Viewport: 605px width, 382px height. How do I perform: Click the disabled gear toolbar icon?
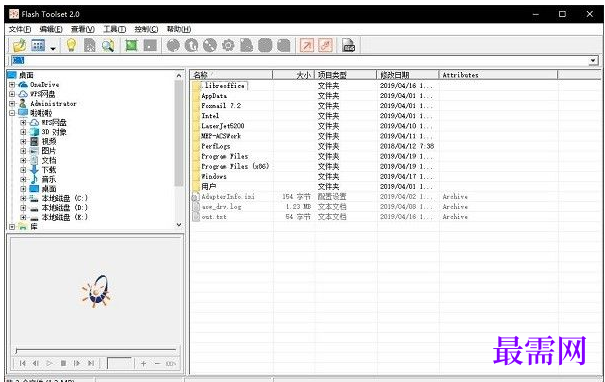coord(228,46)
